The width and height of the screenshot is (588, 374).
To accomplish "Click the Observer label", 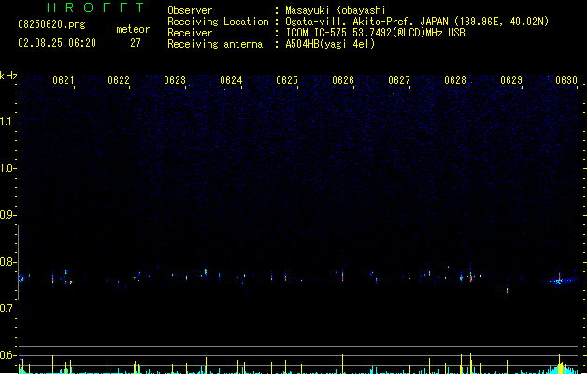I will click(x=190, y=10).
